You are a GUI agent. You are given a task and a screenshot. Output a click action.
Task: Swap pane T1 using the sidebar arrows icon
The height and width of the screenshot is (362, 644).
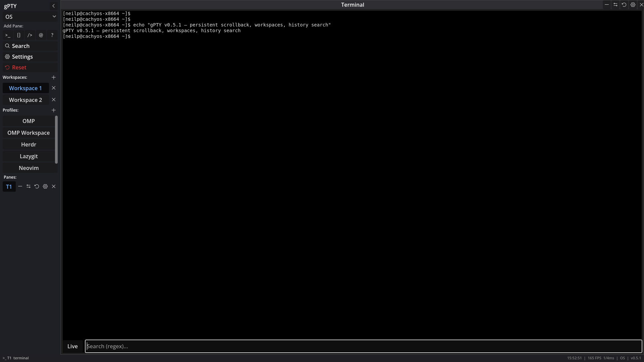[29, 186]
